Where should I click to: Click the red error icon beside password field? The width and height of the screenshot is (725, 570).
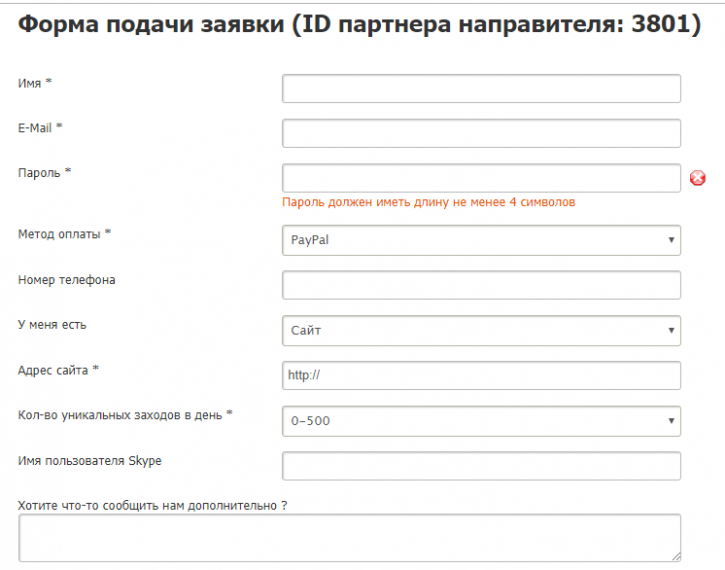697,178
